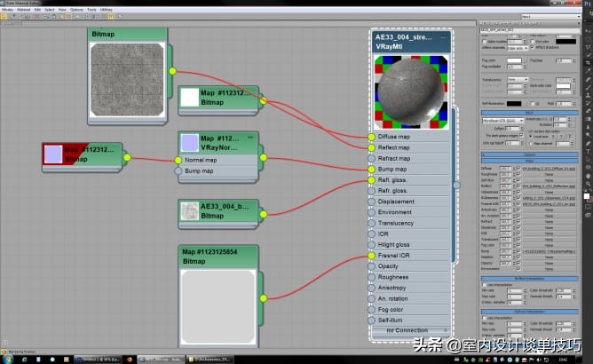Click the Diffuse map input socket

pos(371,137)
